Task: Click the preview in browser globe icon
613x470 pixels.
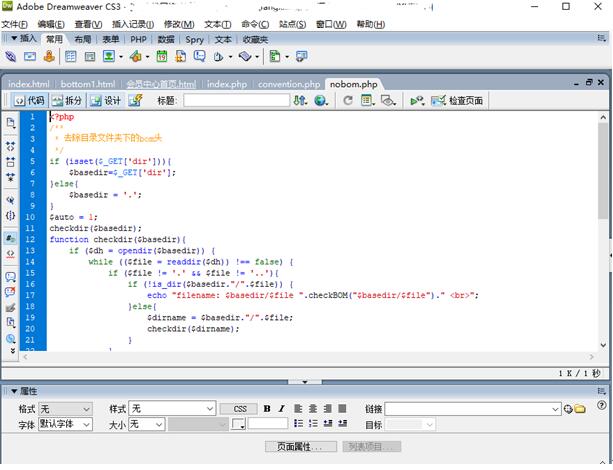Action: pyautogui.click(x=320, y=100)
